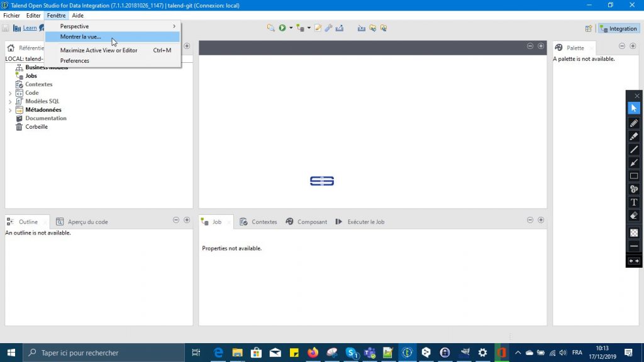Click the Save disk icon in toolbar
This screenshot has height=362, width=644.
click(6, 28)
